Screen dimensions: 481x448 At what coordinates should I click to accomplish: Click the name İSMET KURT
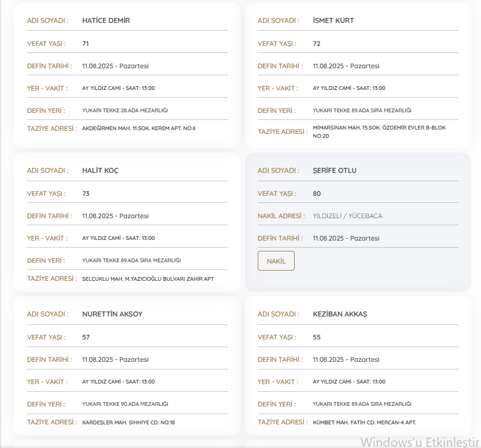[x=333, y=20]
